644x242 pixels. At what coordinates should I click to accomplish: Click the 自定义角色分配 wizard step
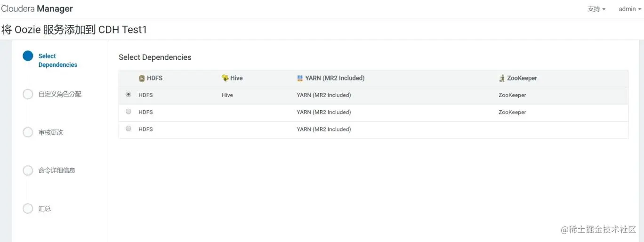point(60,94)
